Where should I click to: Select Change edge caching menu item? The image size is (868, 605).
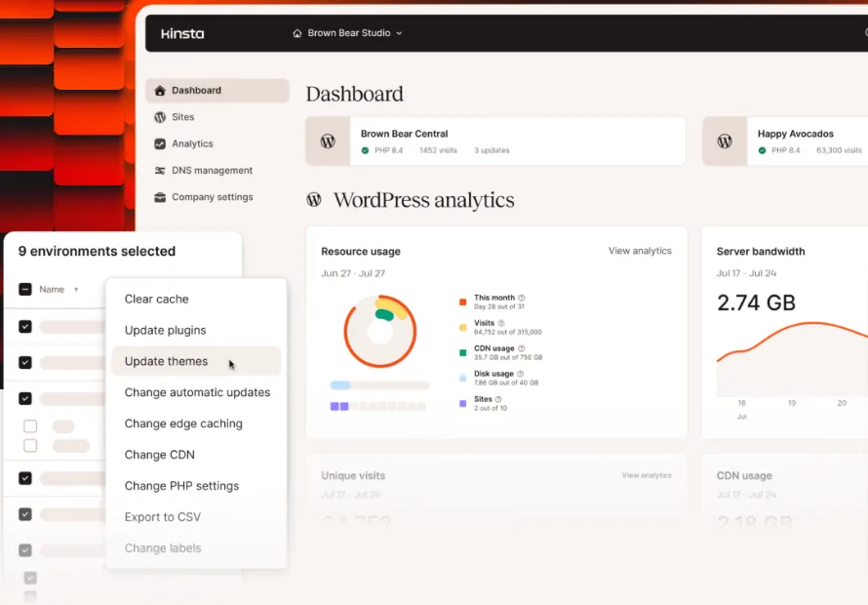(196, 423)
